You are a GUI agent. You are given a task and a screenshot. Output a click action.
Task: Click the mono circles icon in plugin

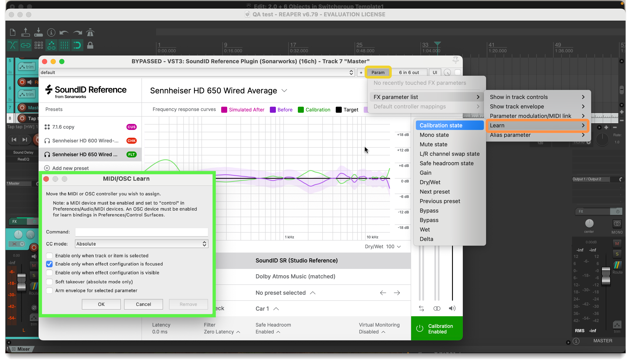437,308
